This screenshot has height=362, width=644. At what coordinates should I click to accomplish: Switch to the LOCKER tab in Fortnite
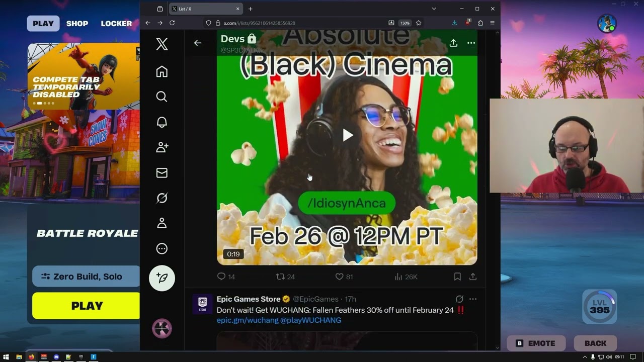116,24
